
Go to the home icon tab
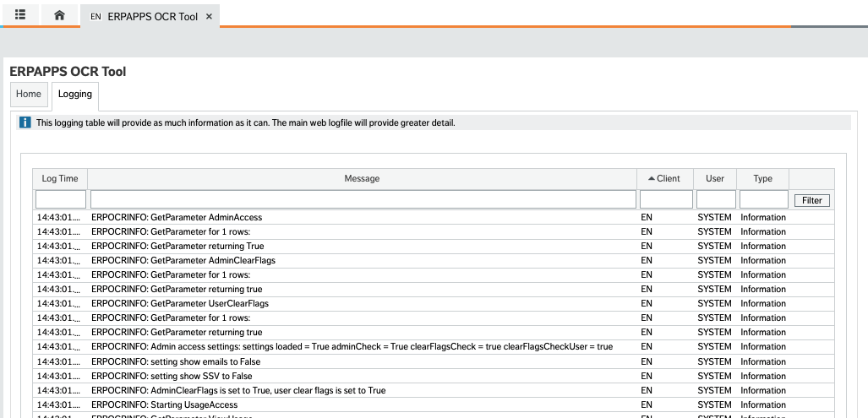click(x=59, y=15)
